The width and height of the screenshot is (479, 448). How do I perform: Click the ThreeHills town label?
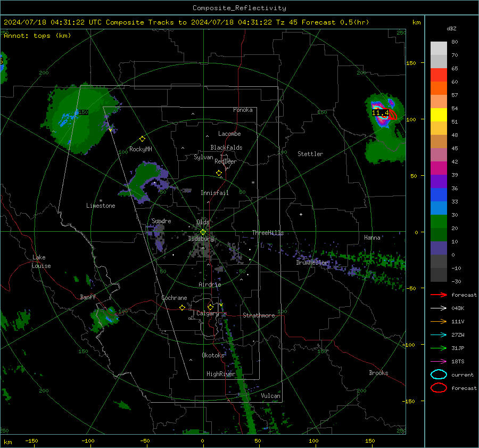(268, 233)
